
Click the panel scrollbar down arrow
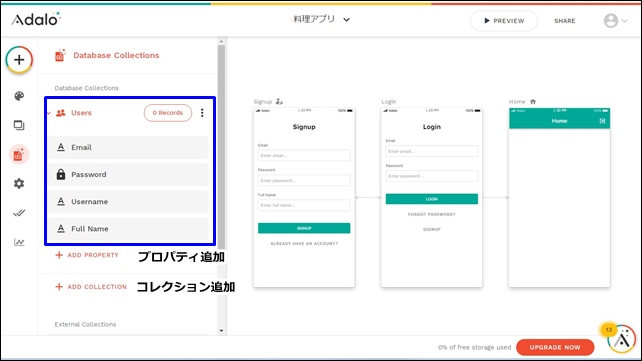(221, 331)
